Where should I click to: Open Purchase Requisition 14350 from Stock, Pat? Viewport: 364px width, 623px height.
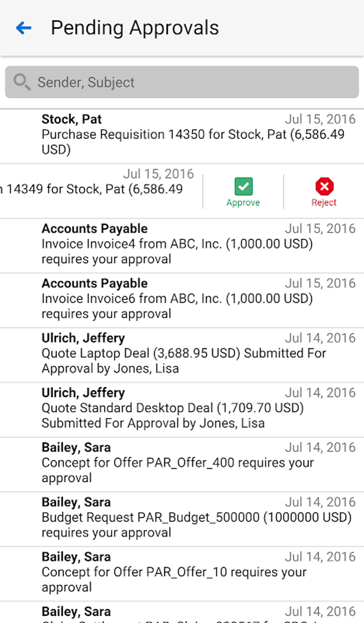(182, 136)
